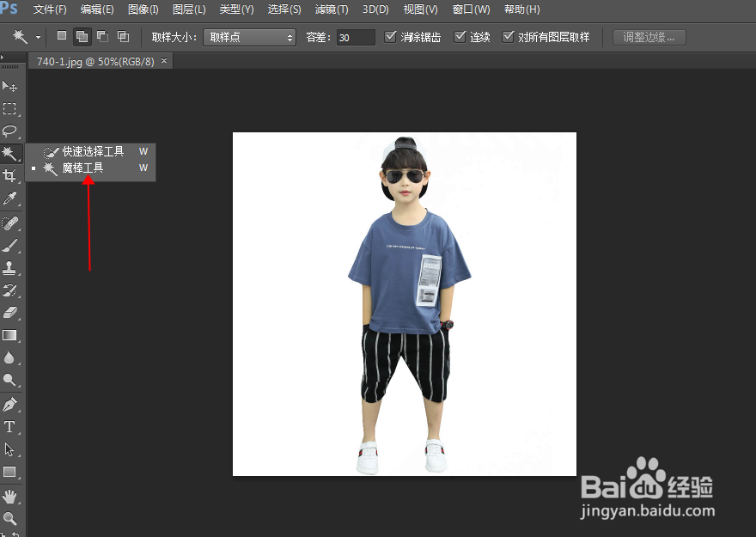Click the Magic Wand tool in toolbox

(9, 153)
